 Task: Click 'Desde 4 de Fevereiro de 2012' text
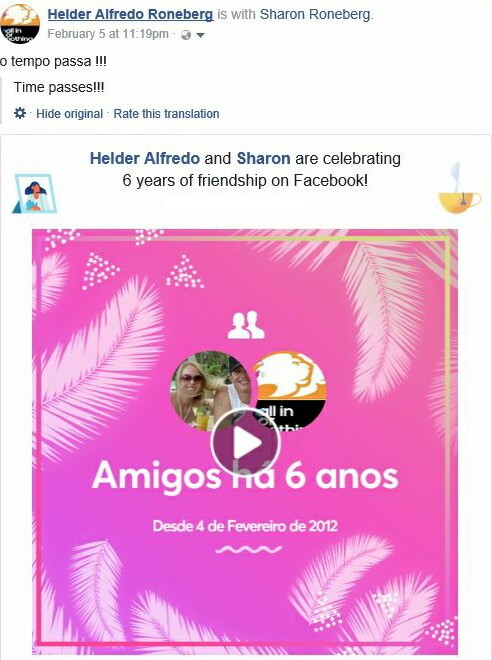coord(245,526)
